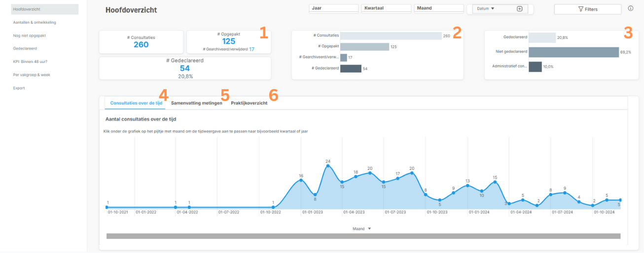Open KPI: Binnen 48 uur page

coord(34,62)
